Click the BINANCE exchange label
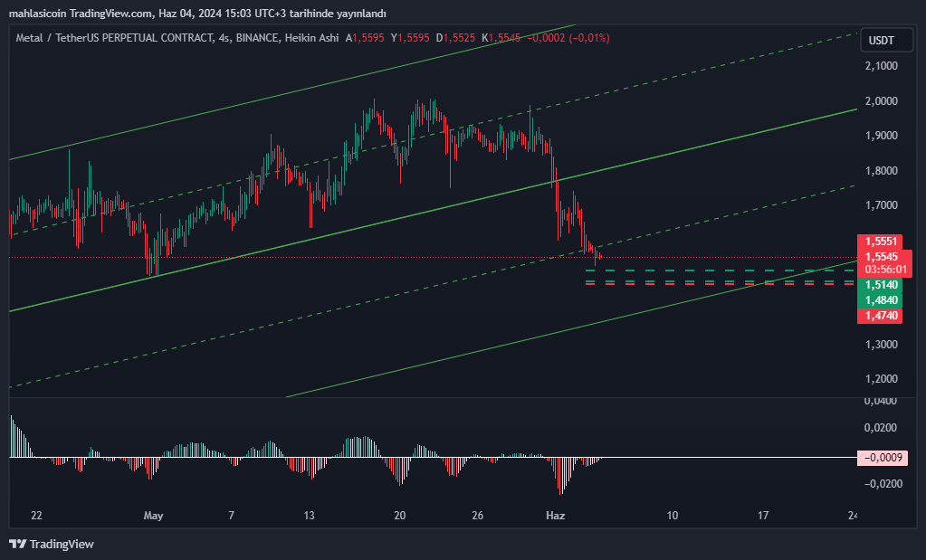Image resolution: width=926 pixels, height=560 pixels. pos(257,38)
